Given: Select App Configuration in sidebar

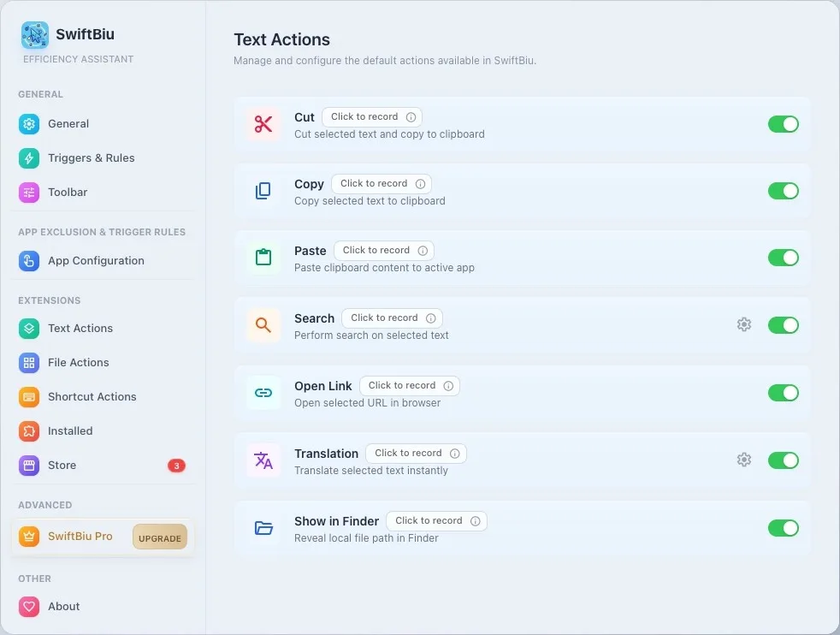Looking at the screenshot, I should click(102, 261).
